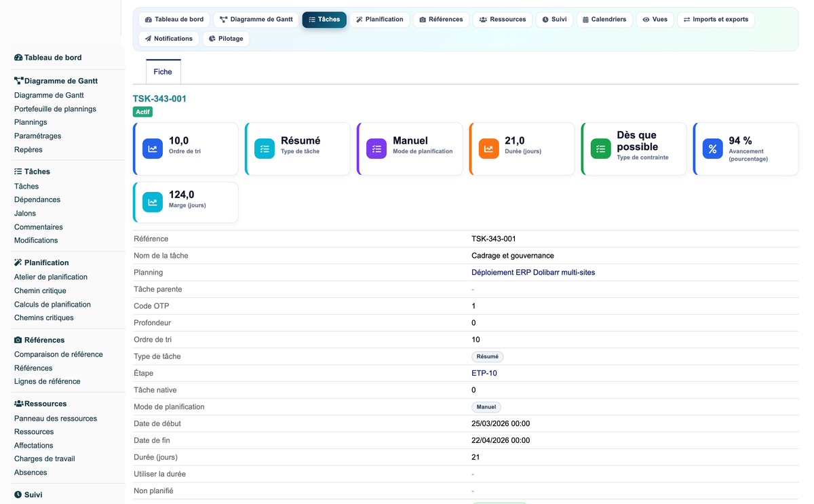Click the Suivi sidebar clock icon
This screenshot has height=504, width=814.
18,495
